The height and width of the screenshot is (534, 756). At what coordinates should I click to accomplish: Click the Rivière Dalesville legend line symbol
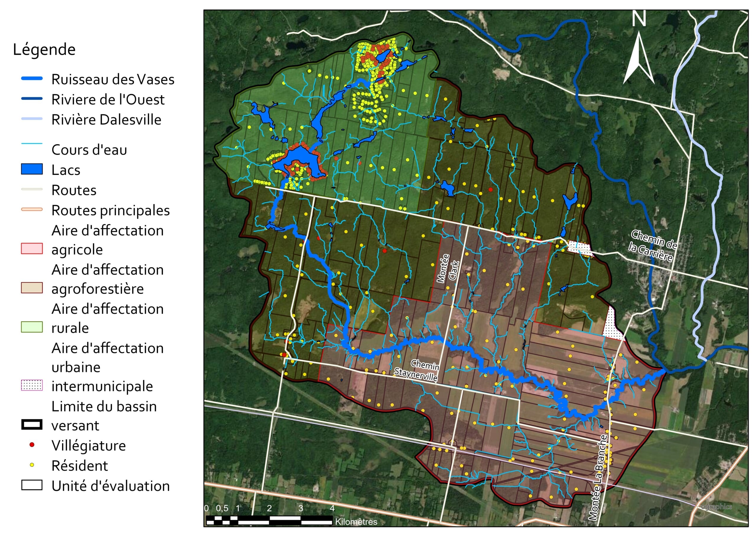coord(32,119)
